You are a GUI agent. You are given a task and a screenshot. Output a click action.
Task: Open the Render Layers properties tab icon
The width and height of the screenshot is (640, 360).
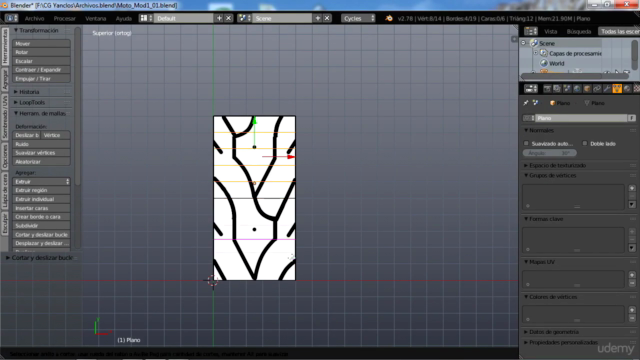click(557, 89)
